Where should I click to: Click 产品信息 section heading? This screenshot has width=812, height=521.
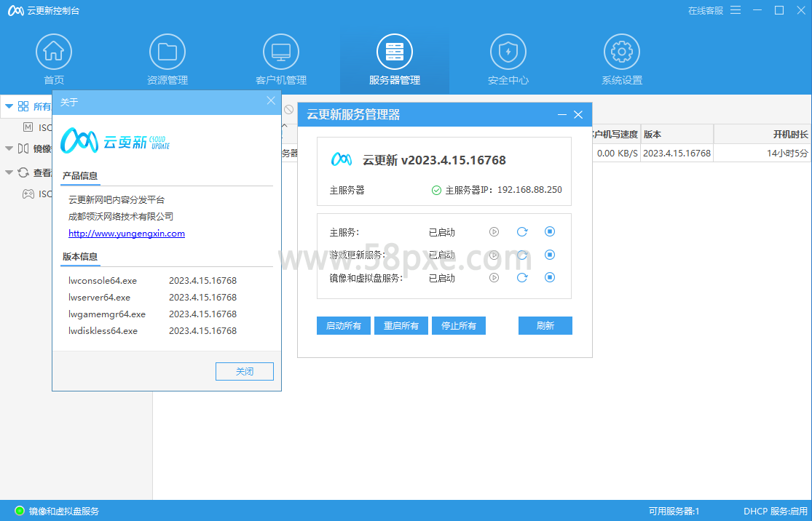(80, 176)
